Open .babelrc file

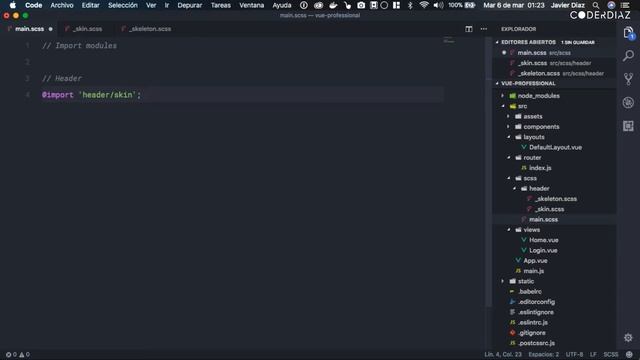(529, 292)
